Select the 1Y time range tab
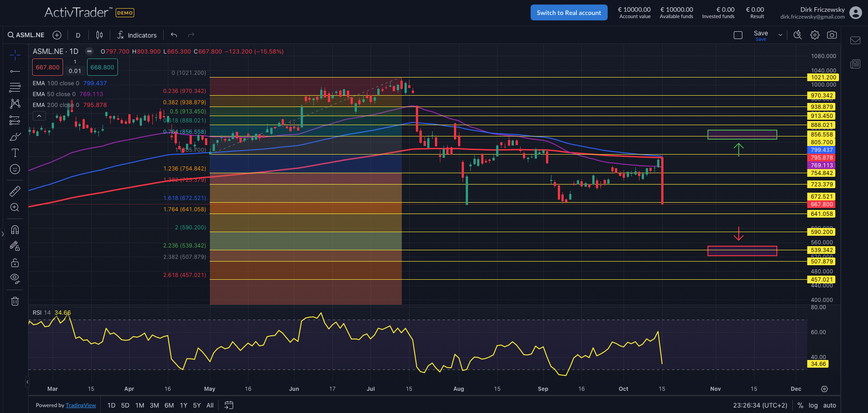Viewport: 868px width, 413px height. tap(183, 405)
